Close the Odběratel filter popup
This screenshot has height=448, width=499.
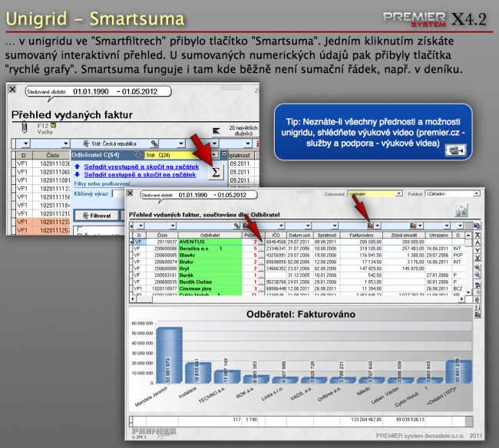tap(224, 154)
